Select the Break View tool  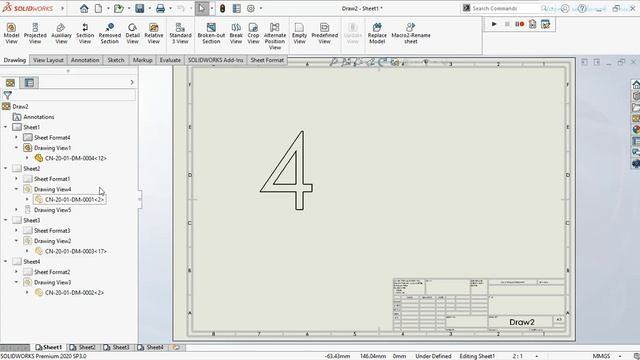tap(236, 33)
